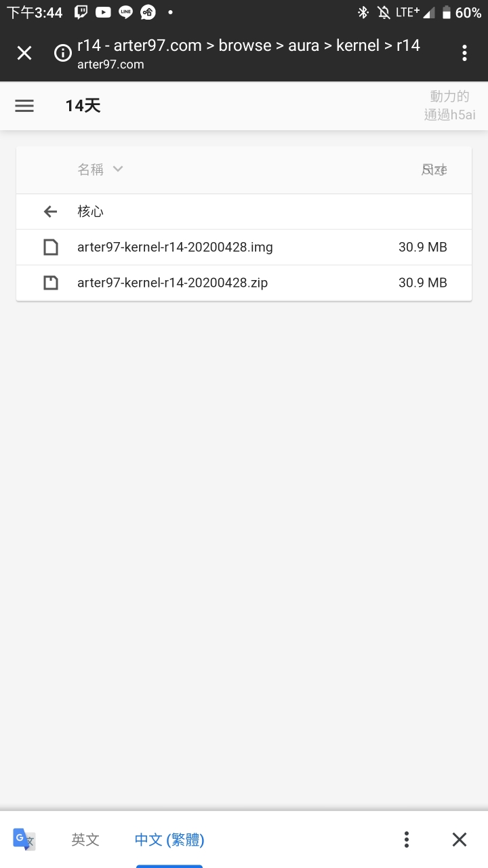
Task: Open the hamburger sidebar menu
Action: pos(24,106)
